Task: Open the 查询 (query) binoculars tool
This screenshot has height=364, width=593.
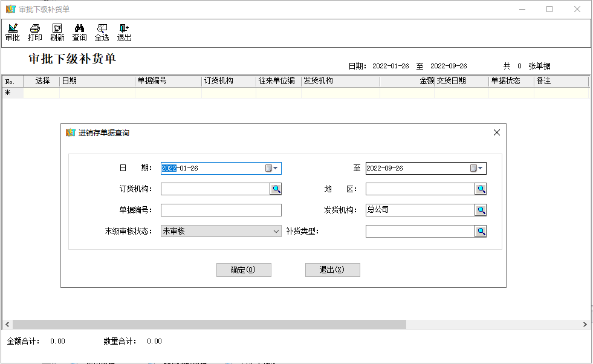Action: tap(79, 33)
